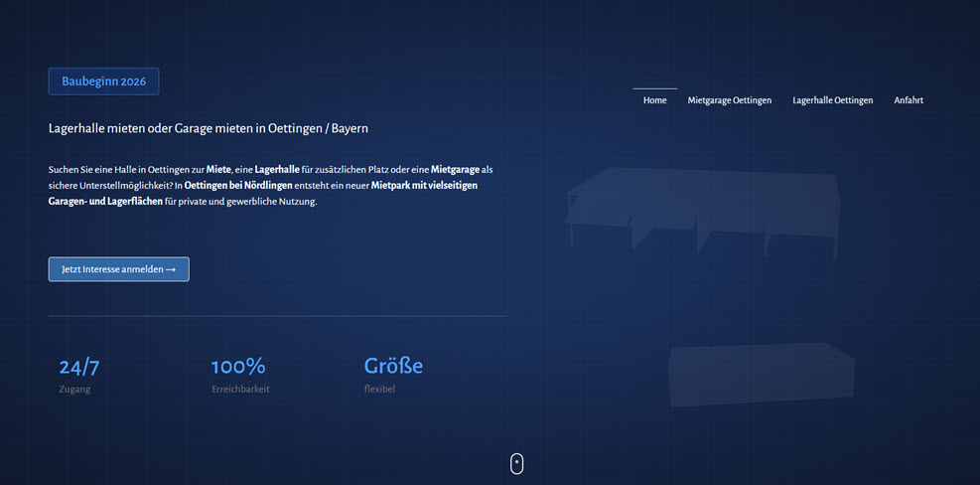Go to the Mietgarage Oettingen page
The image size is (980, 485).
pos(729,100)
